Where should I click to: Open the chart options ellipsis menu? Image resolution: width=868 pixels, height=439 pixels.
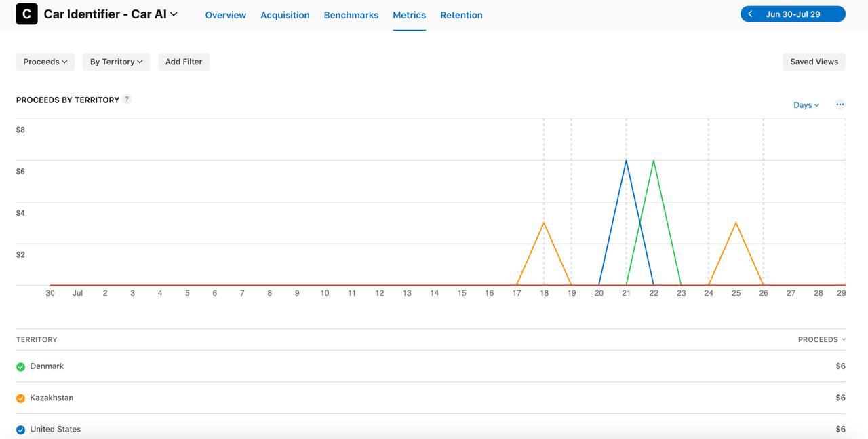point(838,103)
